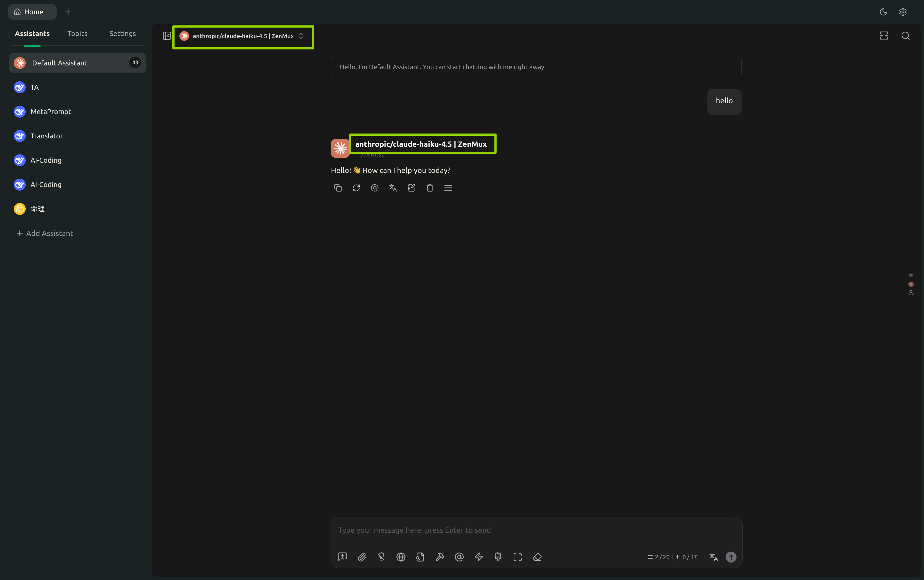Open a new tab with plus icon
This screenshot has width=924, height=580.
(x=68, y=12)
